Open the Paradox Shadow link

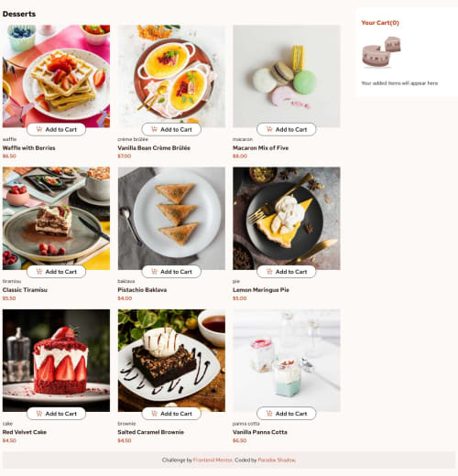(x=277, y=460)
